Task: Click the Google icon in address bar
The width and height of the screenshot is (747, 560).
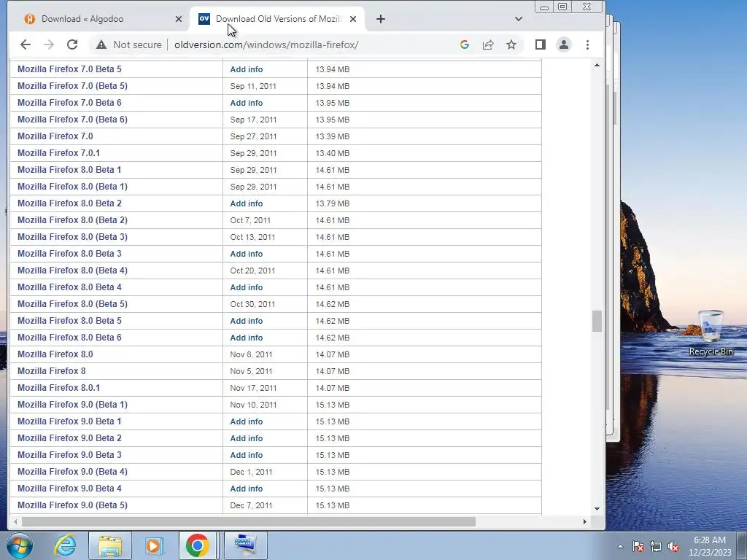Action: (465, 44)
